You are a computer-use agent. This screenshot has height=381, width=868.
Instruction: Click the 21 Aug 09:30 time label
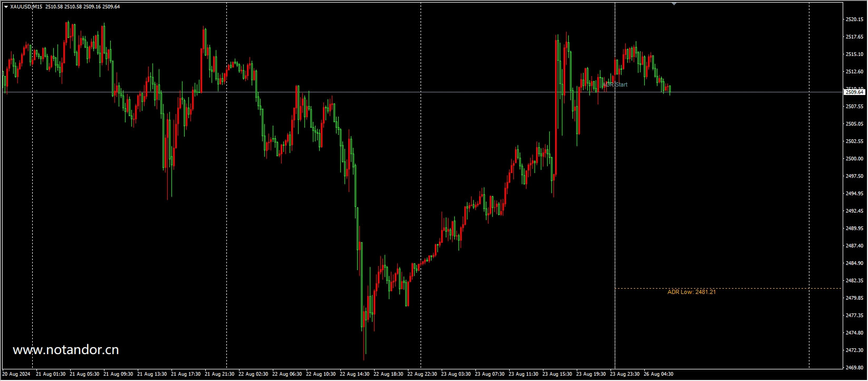(118, 374)
